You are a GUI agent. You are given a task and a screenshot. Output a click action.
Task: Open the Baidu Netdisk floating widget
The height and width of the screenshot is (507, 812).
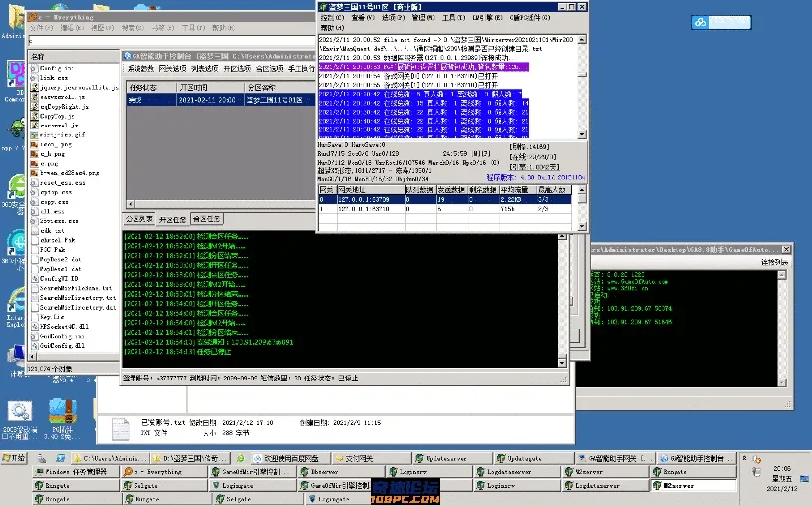click(721, 22)
